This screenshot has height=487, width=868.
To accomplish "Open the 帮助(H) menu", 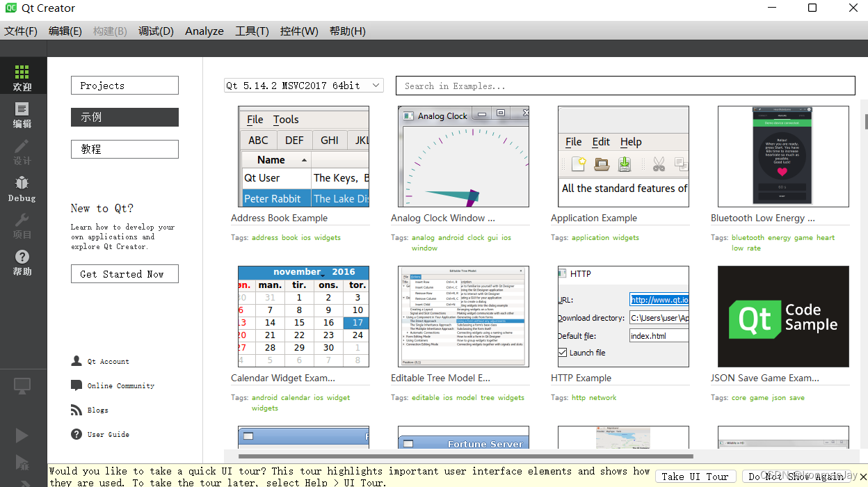I will (347, 31).
